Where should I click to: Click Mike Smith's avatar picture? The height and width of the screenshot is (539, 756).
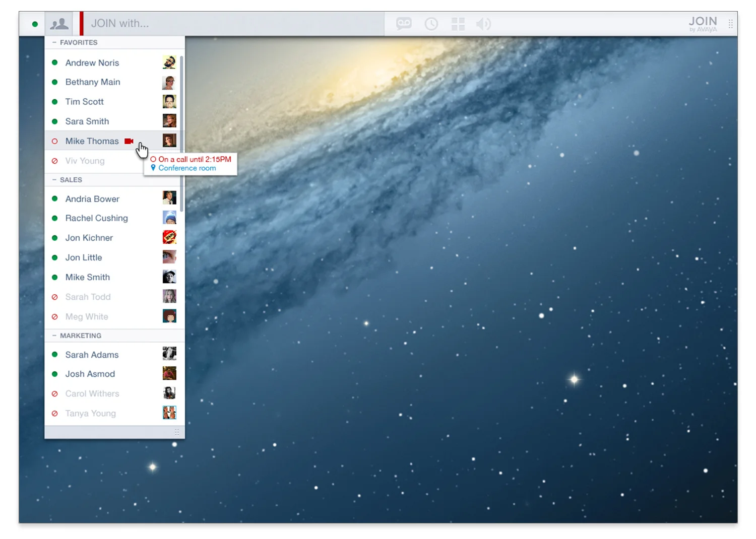tap(169, 277)
